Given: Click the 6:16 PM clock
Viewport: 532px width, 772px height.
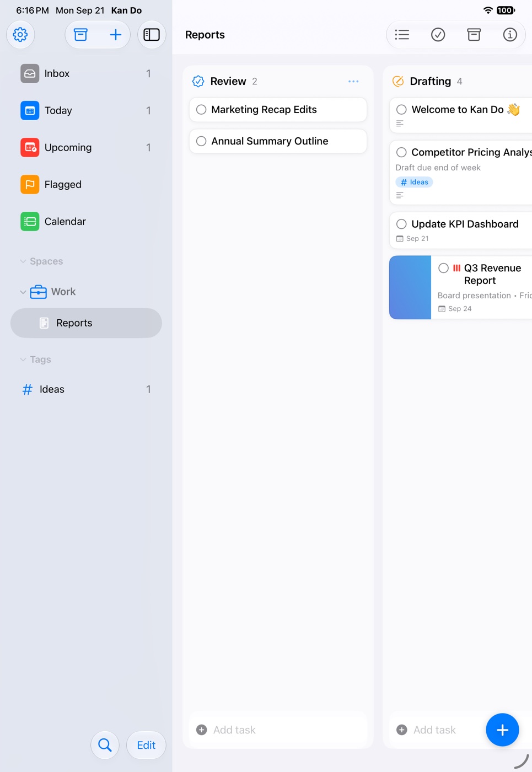Looking at the screenshot, I should click(33, 10).
